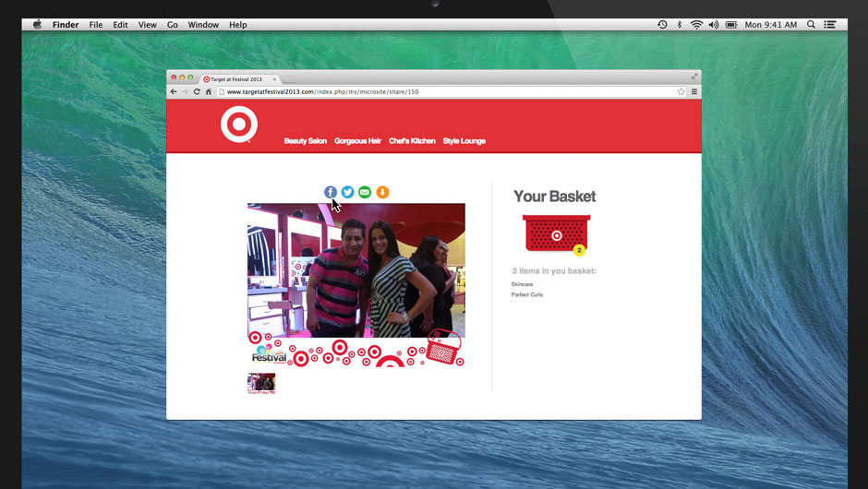The image size is (868, 489).
Task: Open Window menu
Action: [203, 24]
